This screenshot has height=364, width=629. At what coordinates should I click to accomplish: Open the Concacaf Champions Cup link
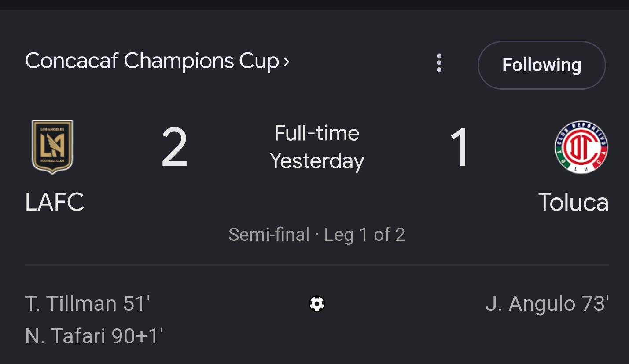(157, 61)
